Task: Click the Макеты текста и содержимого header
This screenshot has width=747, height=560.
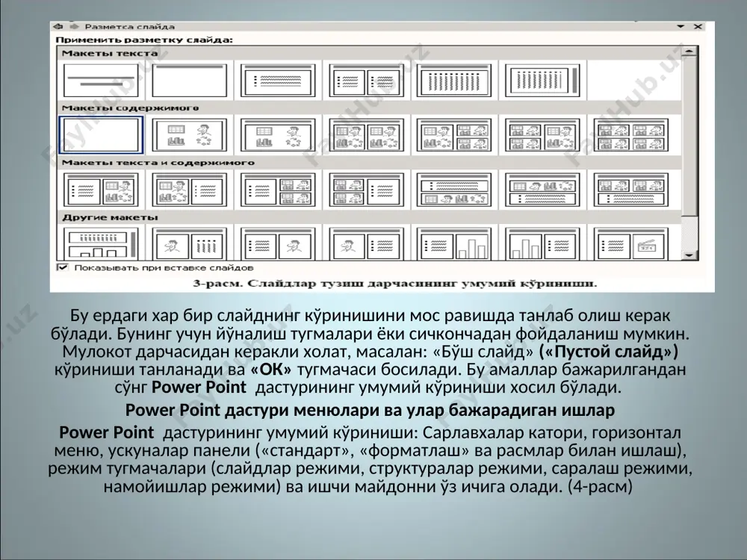Action: coord(158,163)
